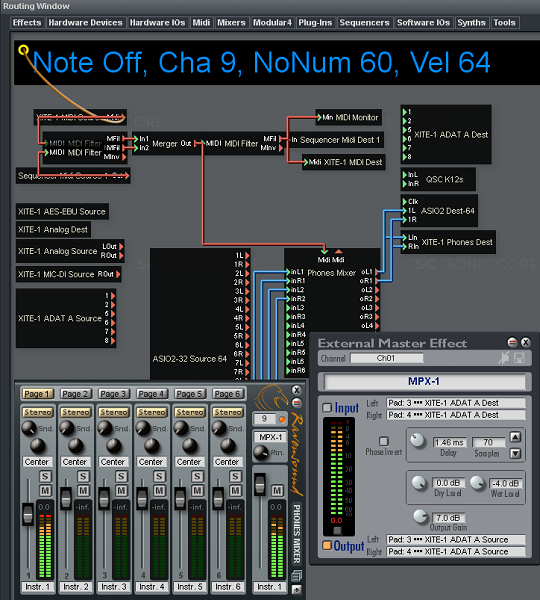Increase delay samples with the up arrow

(x=516, y=437)
